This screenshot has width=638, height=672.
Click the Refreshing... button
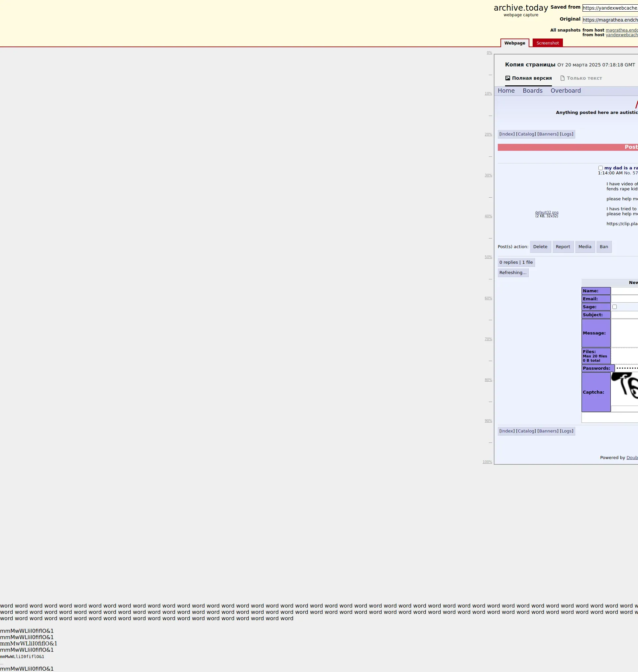tap(512, 273)
